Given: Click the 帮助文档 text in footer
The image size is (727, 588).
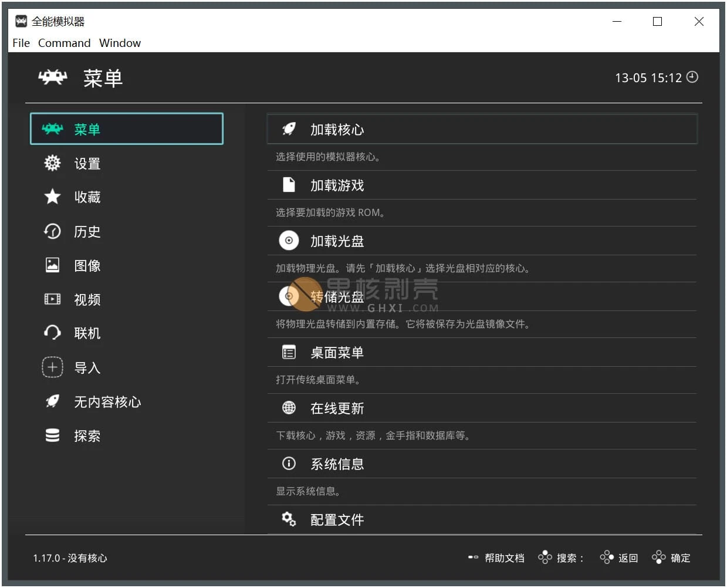Looking at the screenshot, I should [505, 557].
